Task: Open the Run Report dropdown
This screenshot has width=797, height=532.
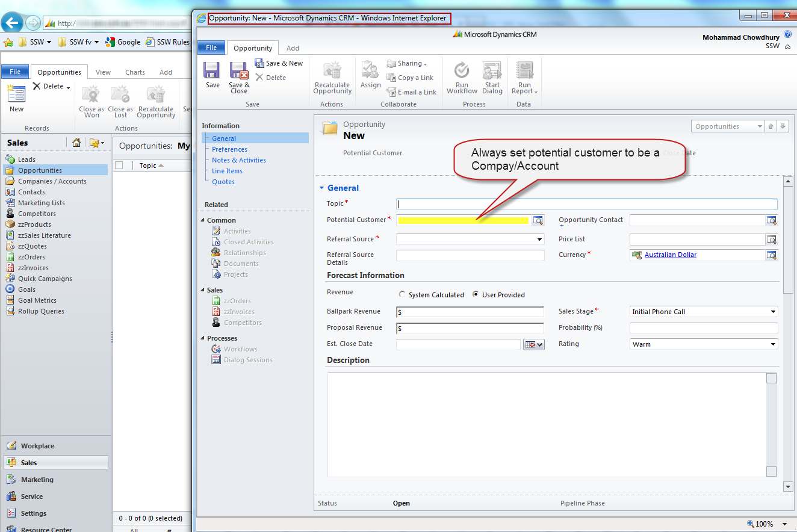Action: click(x=524, y=78)
